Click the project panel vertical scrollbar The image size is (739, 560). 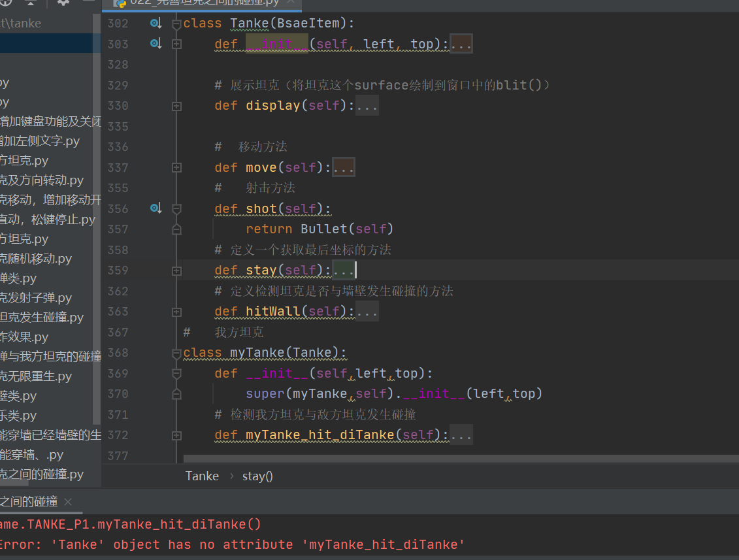tap(97, 220)
